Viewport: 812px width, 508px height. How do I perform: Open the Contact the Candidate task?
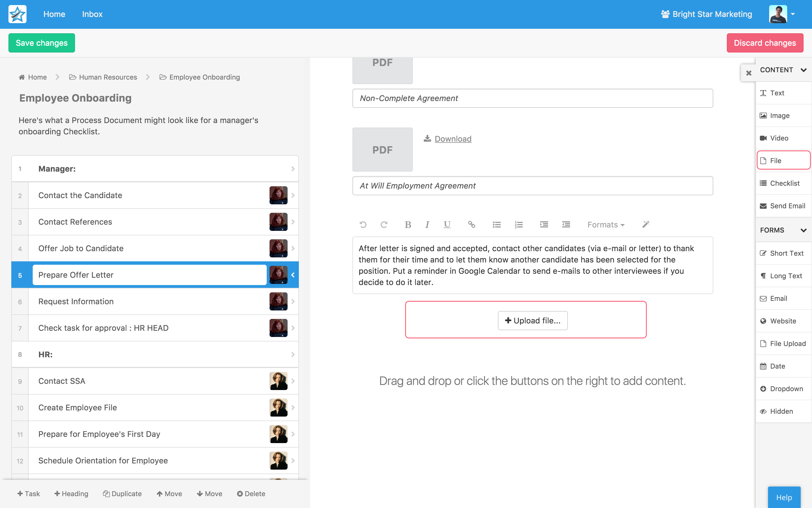coord(155,195)
